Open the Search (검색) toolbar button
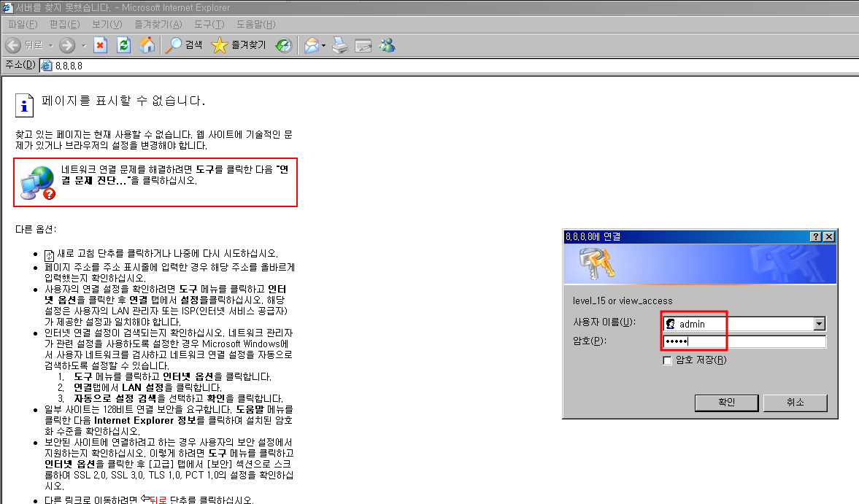Image resolution: width=859 pixels, height=504 pixels. click(x=184, y=45)
